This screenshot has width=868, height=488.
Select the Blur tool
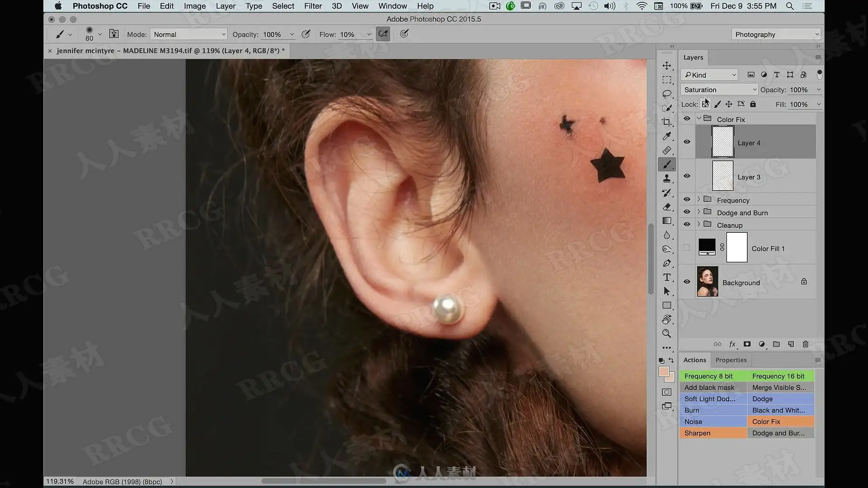667,235
